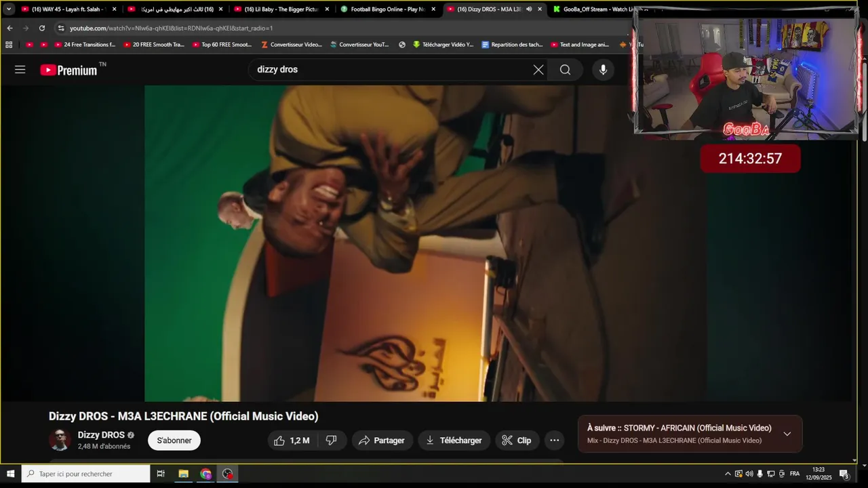This screenshot has width=868, height=488.
Task: Open the 'Télécharger Vidéo Y...' bookmark
Action: point(443,45)
